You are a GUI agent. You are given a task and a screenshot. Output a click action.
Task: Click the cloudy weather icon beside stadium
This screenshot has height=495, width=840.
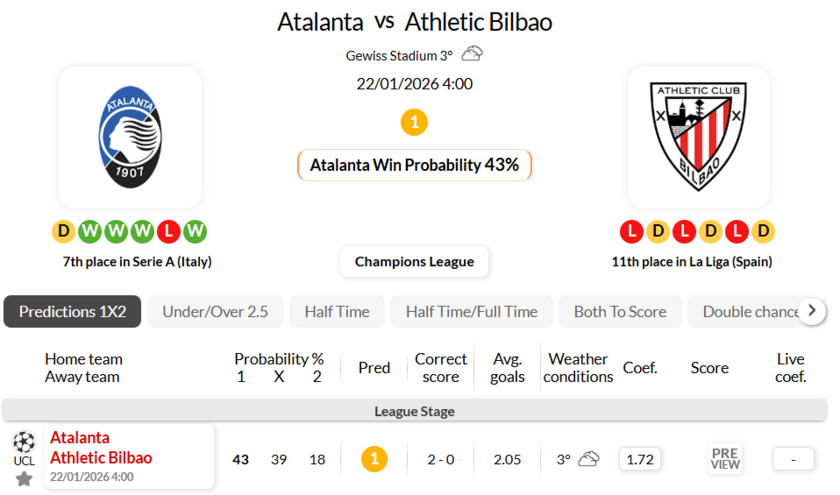(x=472, y=54)
